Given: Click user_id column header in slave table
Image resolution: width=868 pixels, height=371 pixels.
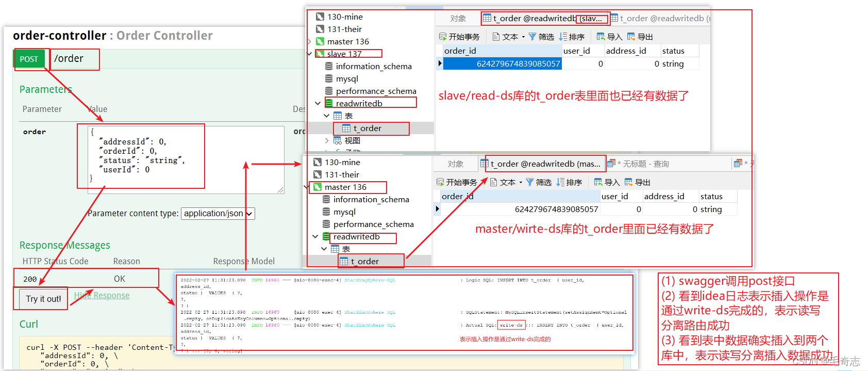Looking at the screenshot, I should (x=583, y=51).
